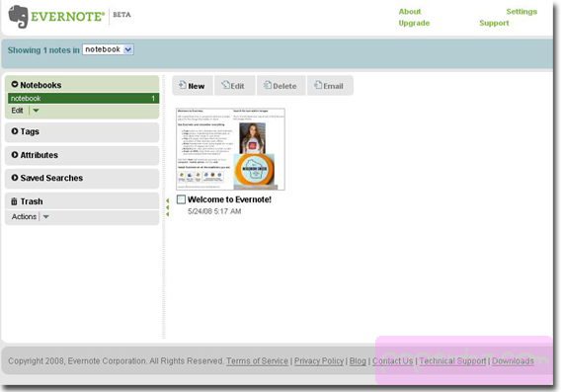Image resolution: width=563 pixels, height=392 pixels.
Task: Open the Actions dropdown arrow under Trash
Action: pos(46,217)
